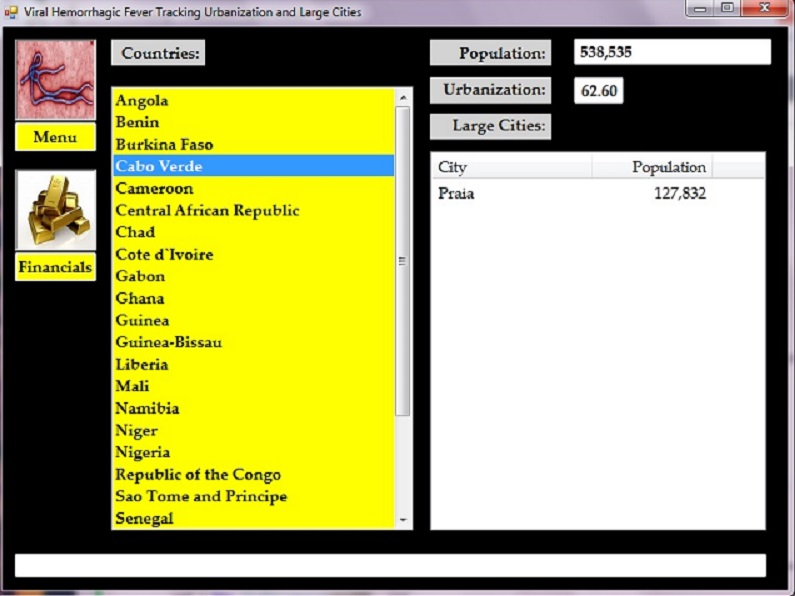The height and width of the screenshot is (596, 795).
Task: Select Angola in the countries list
Action: (x=142, y=100)
